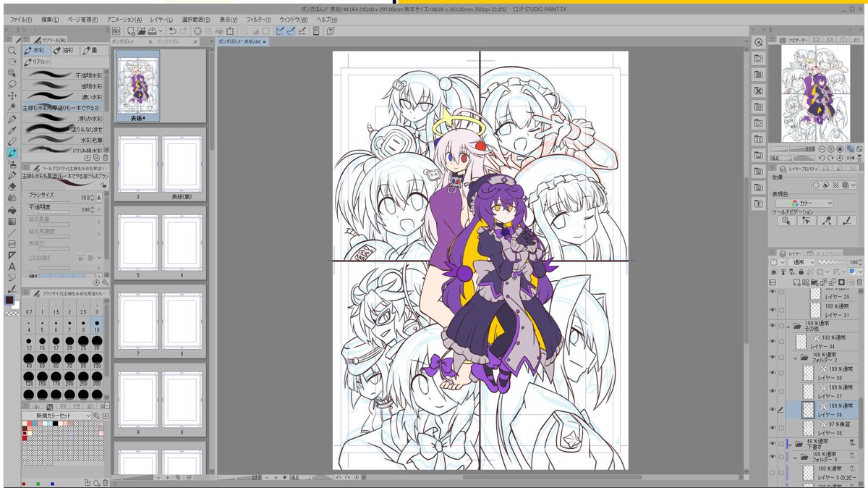Click the delete sub tool trash icon

click(x=105, y=157)
